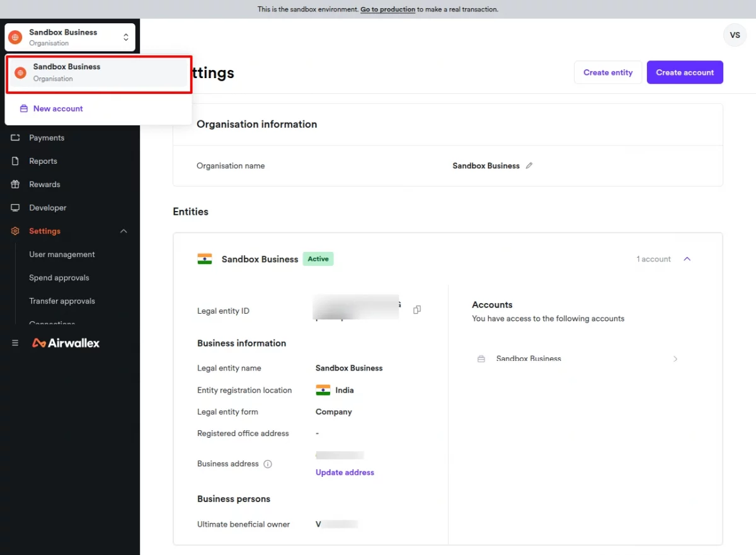Click the Update address link
This screenshot has width=756, height=555.
point(345,472)
